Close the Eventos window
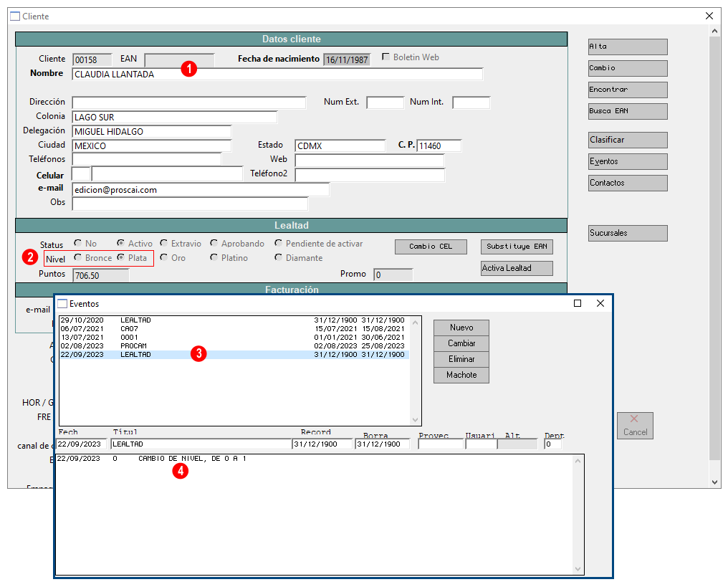This screenshot has width=728, height=587. click(x=600, y=303)
